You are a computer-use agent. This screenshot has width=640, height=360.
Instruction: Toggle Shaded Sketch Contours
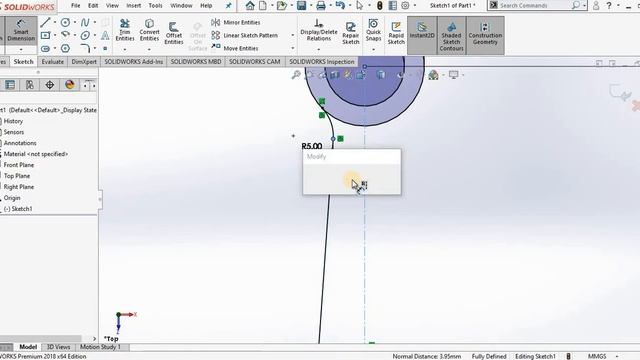pos(451,36)
